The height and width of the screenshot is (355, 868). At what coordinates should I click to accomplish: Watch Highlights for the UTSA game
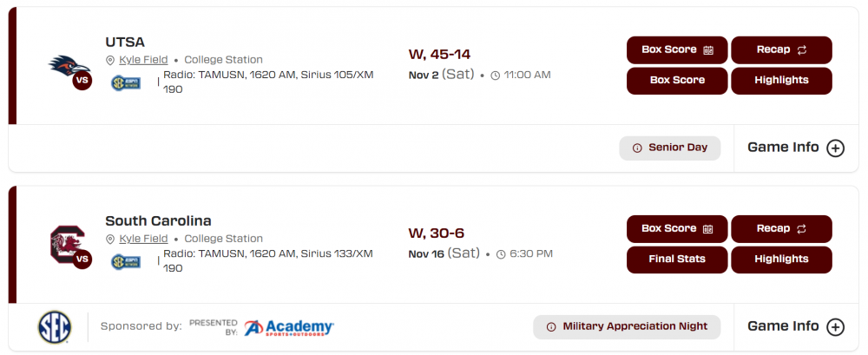coord(781,80)
